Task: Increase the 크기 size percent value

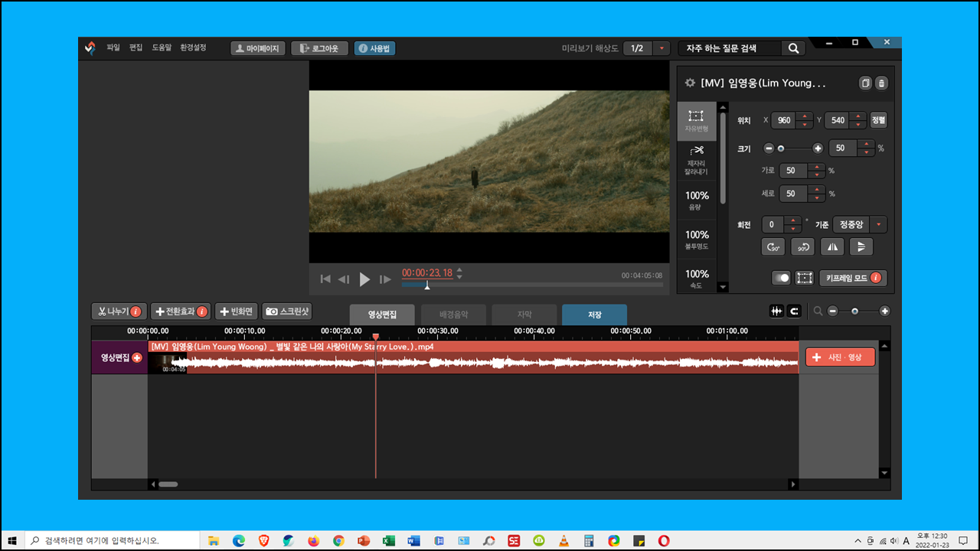Action: tap(866, 144)
